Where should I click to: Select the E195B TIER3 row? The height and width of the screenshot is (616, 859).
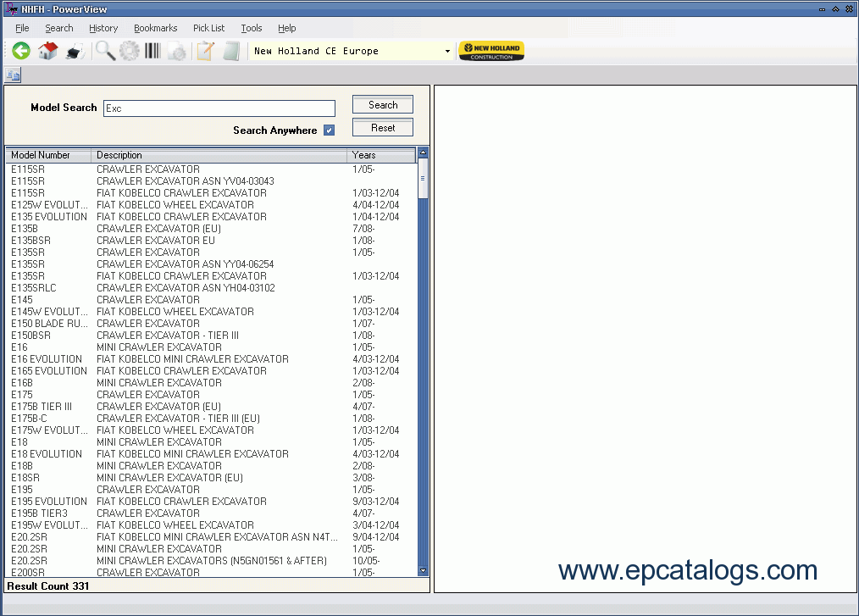pyautogui.click(x=211, y=513)
